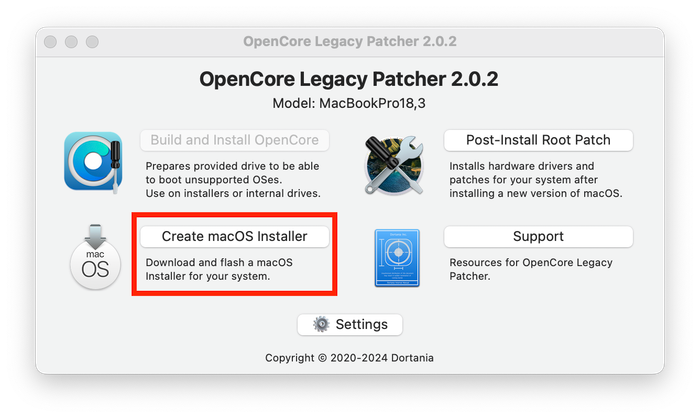Select Build and Install OpenCore button
Viewport: 700px width, 418px height.
click(x=235, y=140)
